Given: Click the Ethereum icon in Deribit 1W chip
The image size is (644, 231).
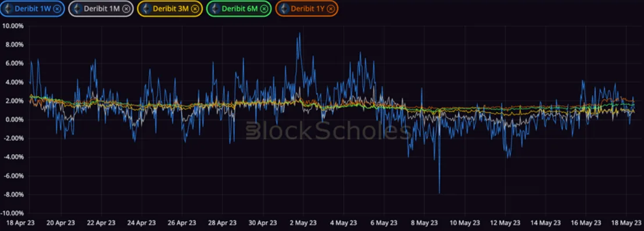Looking at the screenshot, I should point(8,8).
